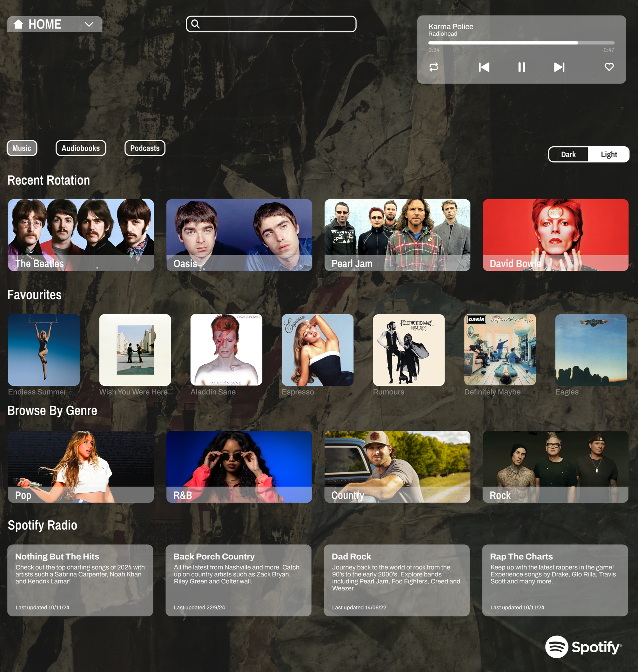Open Back Porch Country radio card
Viewport: 638px width, 672px height.
pos(238,580)
